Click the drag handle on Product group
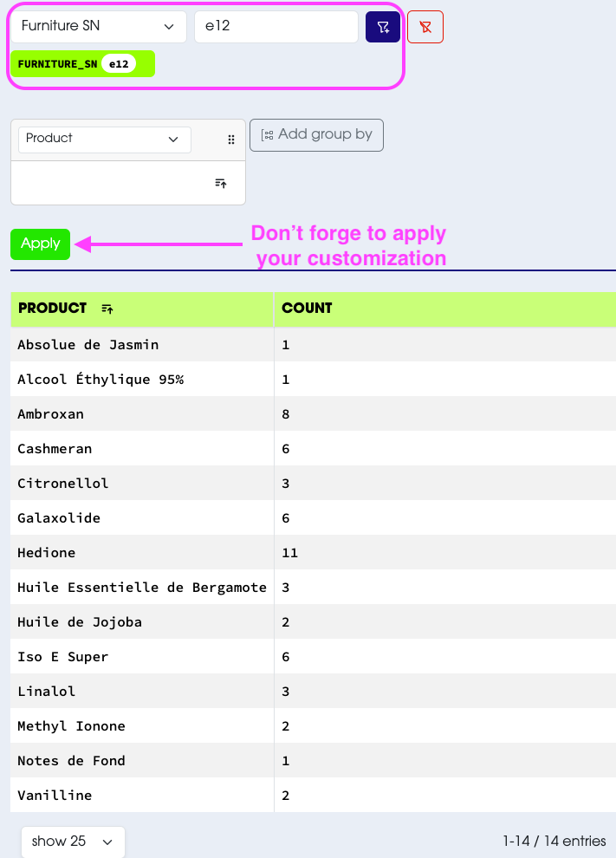 231,140
